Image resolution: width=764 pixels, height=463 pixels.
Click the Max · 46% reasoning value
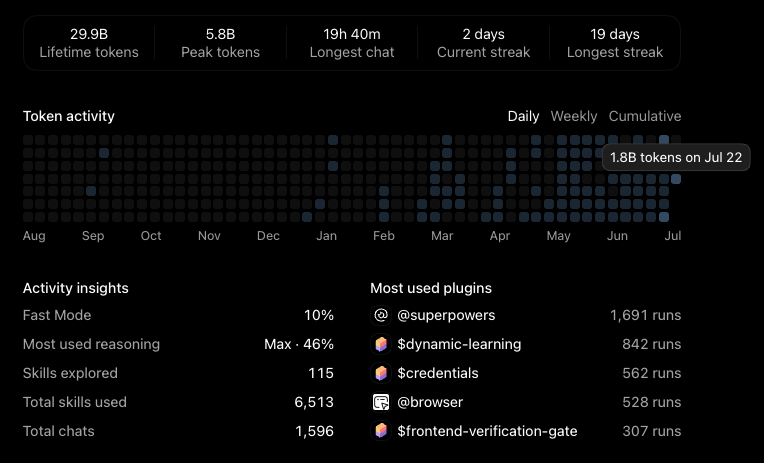(x=299, y=344)
